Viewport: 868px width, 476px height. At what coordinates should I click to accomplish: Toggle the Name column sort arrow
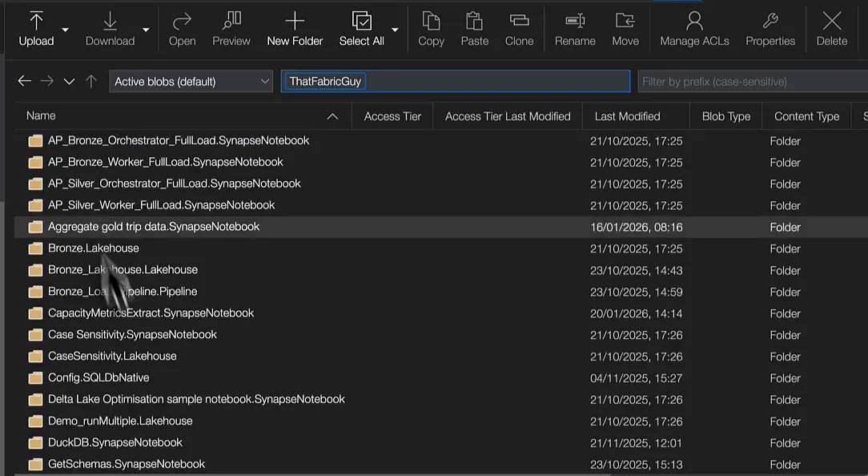pyautogui.click(x=332, y=116)
